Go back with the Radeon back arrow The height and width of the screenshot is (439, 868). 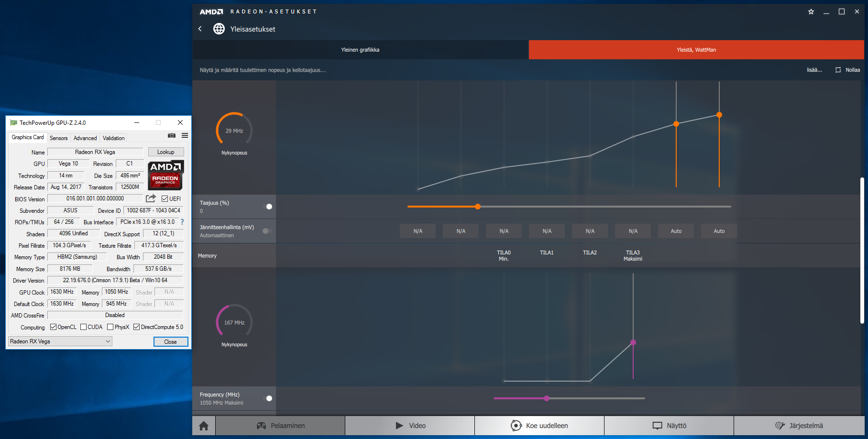click(x=200, y=29)
